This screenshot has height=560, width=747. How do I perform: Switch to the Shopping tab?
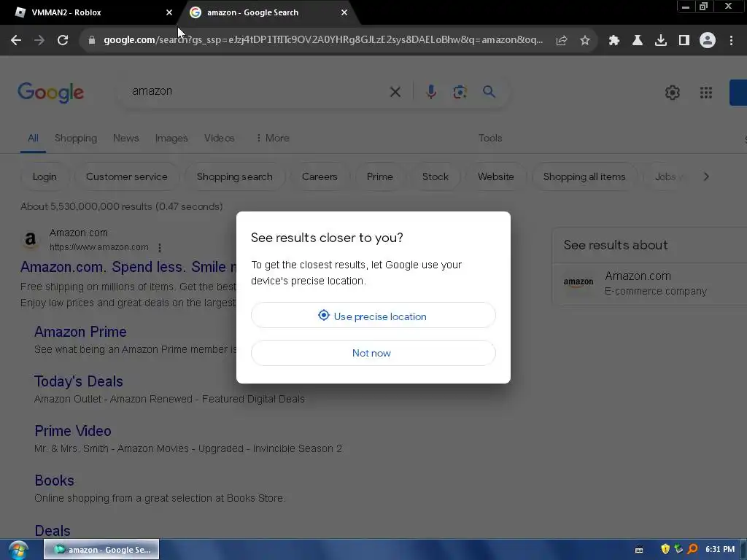tap(76, 138)
